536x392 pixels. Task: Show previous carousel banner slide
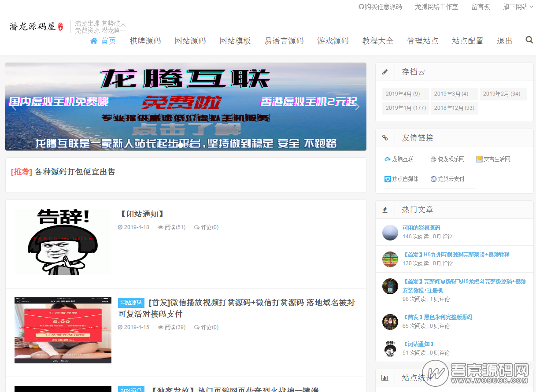15,107
